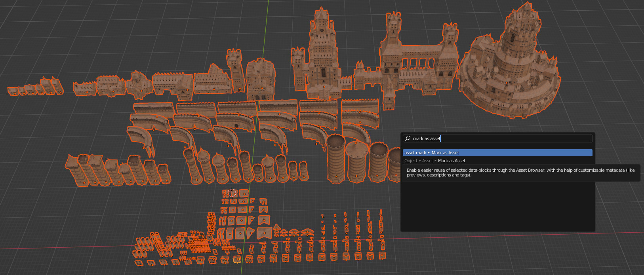Image resolution: width=644 pixels, height=275 pixels.
Task: Click the magnifier icon in the search popup
Action: [408, 138]
